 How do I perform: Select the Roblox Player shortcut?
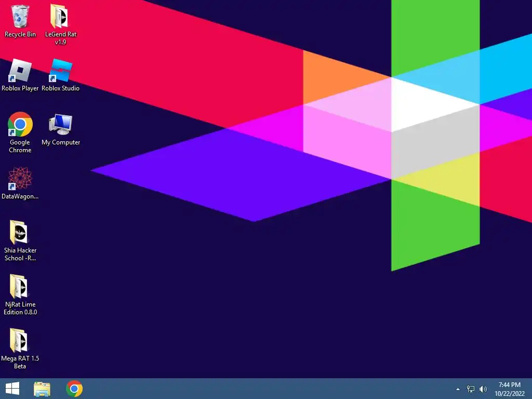pos(20,71)
